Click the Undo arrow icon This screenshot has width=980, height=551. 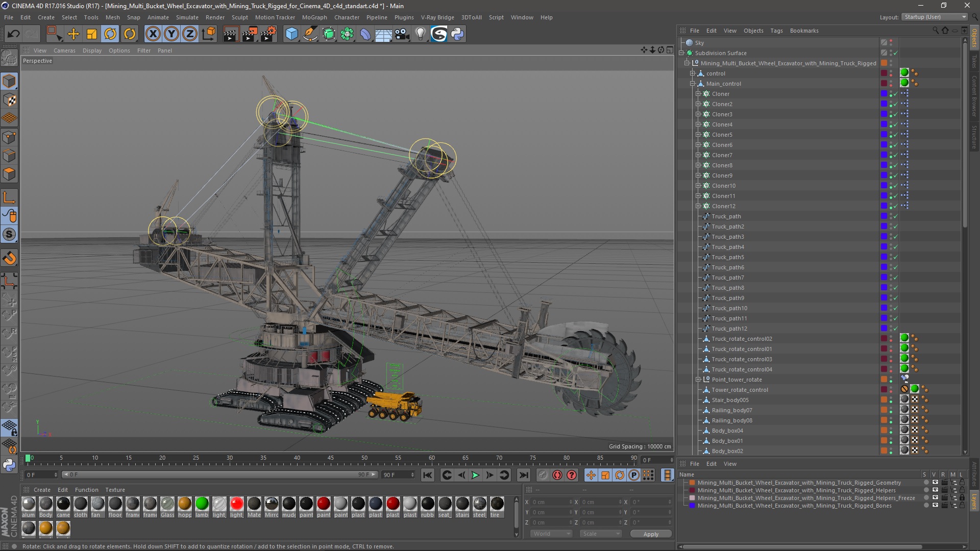point(14,34)
